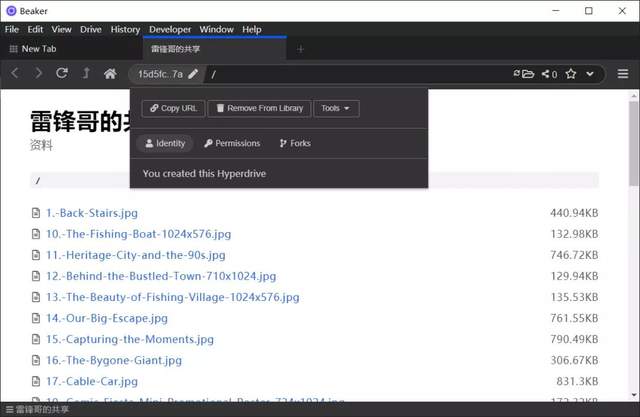Click file icon beside 11.-Heritage-City-and-the-90s.jpg
The width and height of the screenshot is (640, 417).
pos(36,255)
